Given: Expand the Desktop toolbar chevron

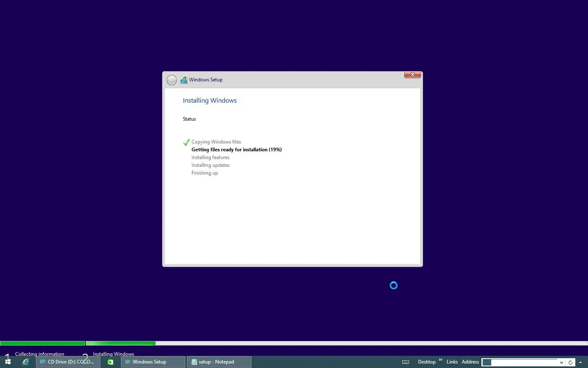Looking at the screenshot, I should (x=441, y=360).
